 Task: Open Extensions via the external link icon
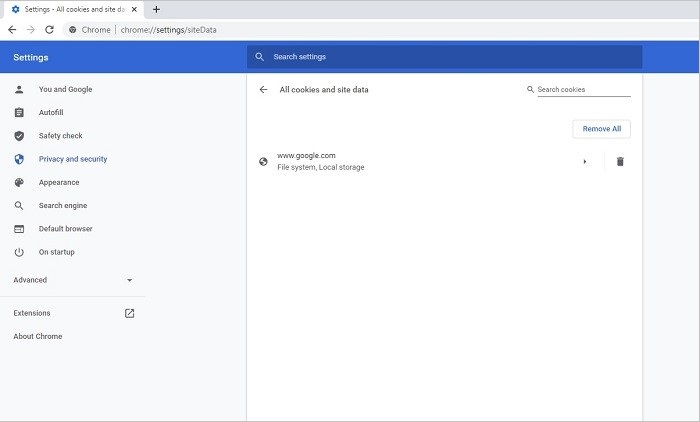click(129, 313)
